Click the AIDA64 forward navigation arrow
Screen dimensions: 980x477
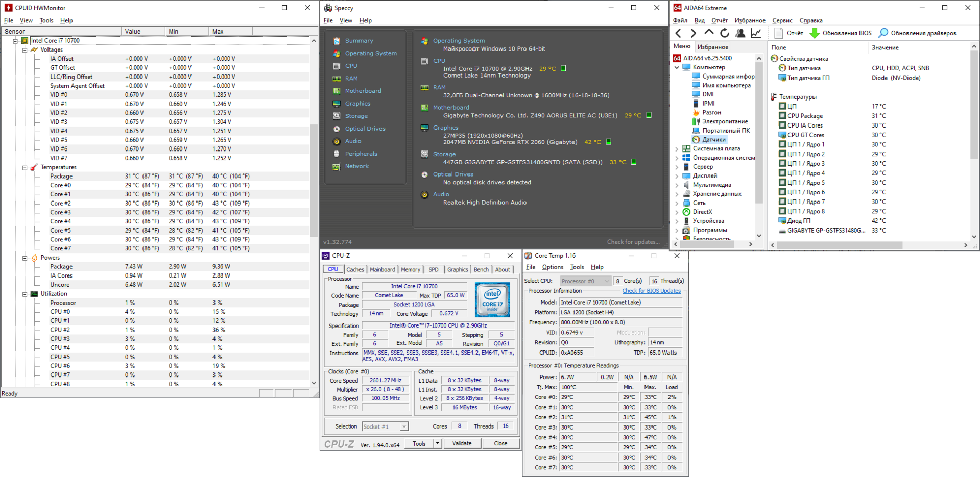[693, 33]
